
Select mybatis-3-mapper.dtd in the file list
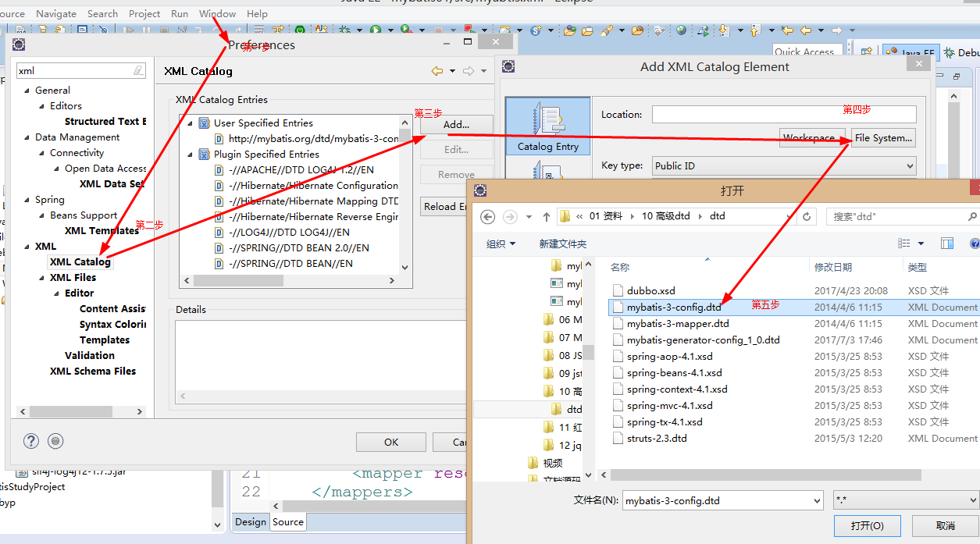678,323
